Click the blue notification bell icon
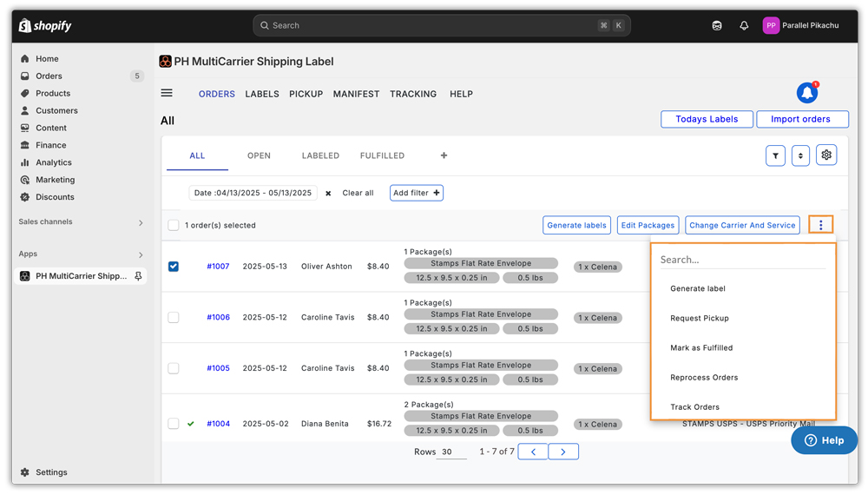 (807, 93)
